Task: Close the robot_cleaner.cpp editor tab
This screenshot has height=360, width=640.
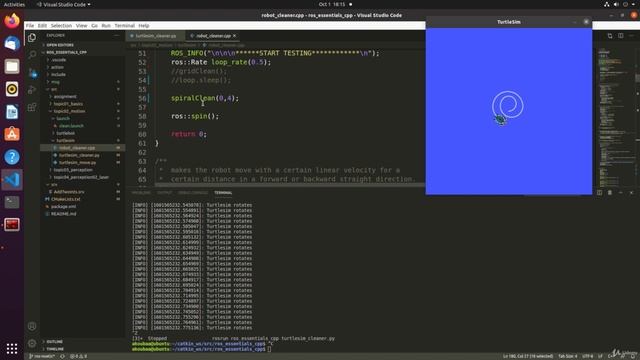Action: pos(235,36)
